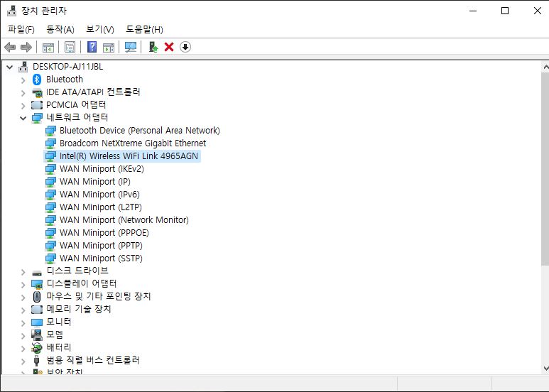The image size is (549, 392).
Task: Expand IDE ATA/ATAPI 컨트롤러 category
Action: click(23, 93)
